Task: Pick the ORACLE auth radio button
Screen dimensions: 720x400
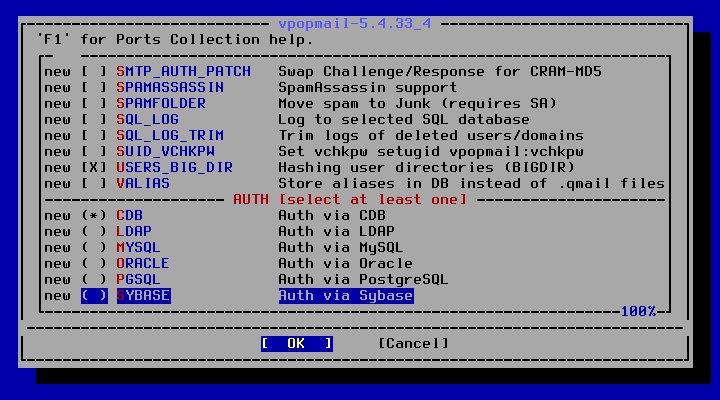Action: [x=94, y=264]
